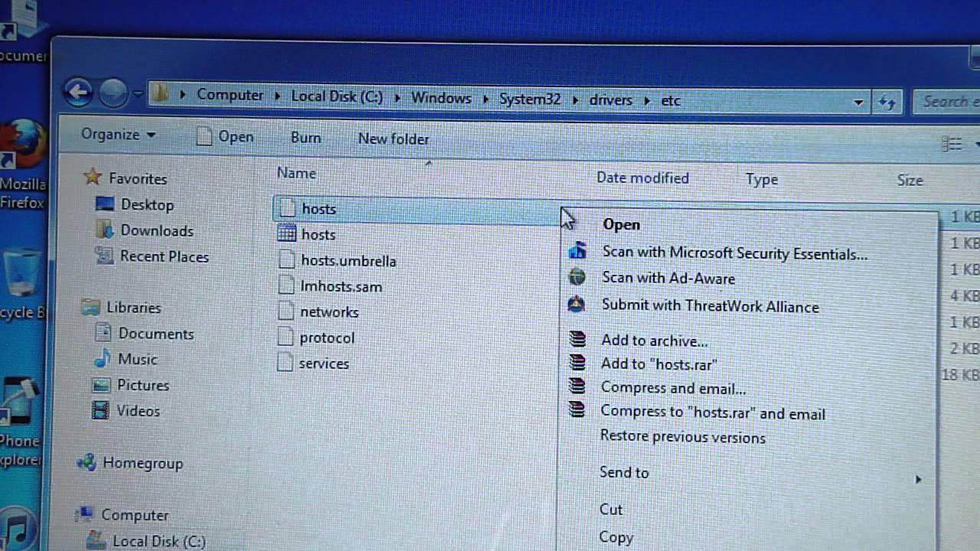Click the Refresh button beside address bar

[887, 102]
